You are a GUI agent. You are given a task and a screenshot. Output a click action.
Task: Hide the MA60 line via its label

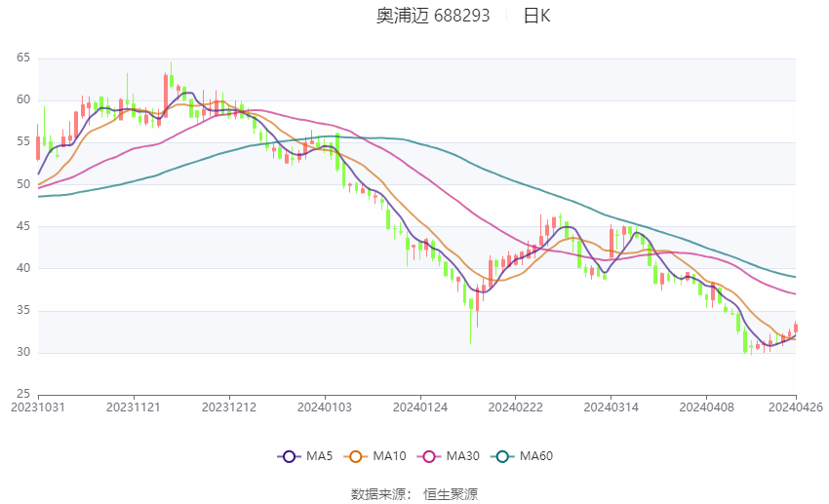536,456
